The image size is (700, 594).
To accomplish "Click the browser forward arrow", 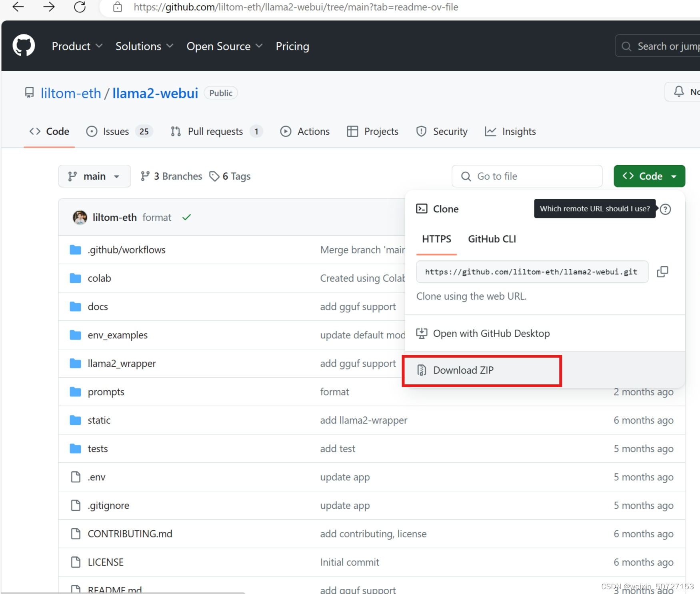I will click(x=49, y=7).
